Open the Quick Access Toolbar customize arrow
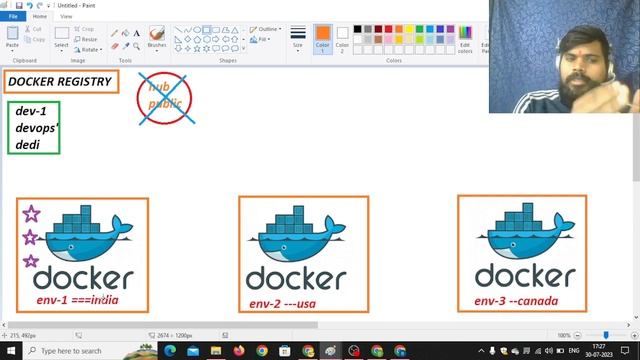640x360 pixels. point(49,6)
